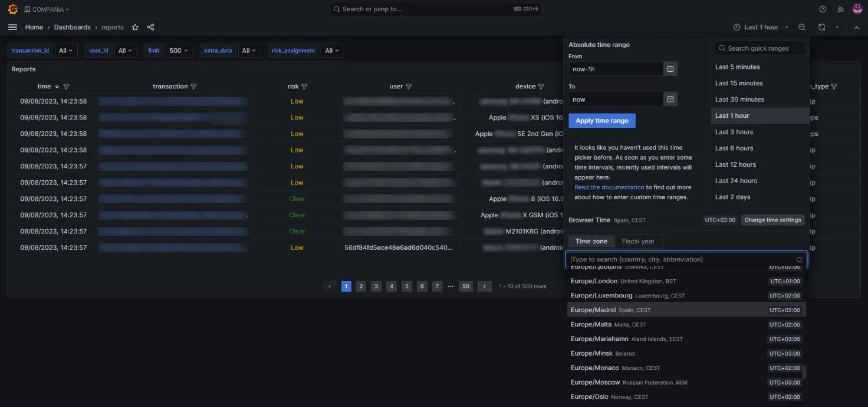
Task: Open calendar picker for From field
Action: (x=670, y=69)
